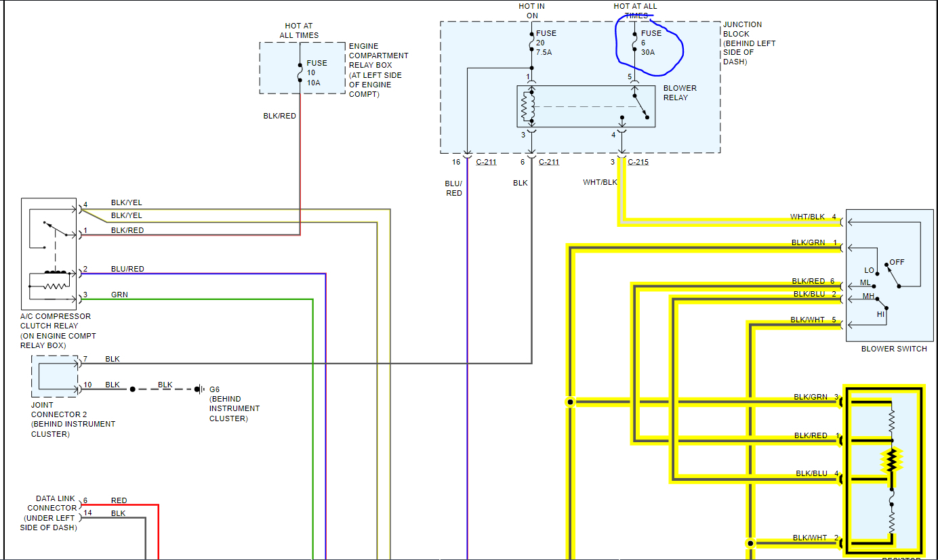
Task: Click the GRN label at A/C relay pin 3
Action: [x=119, y=295]
